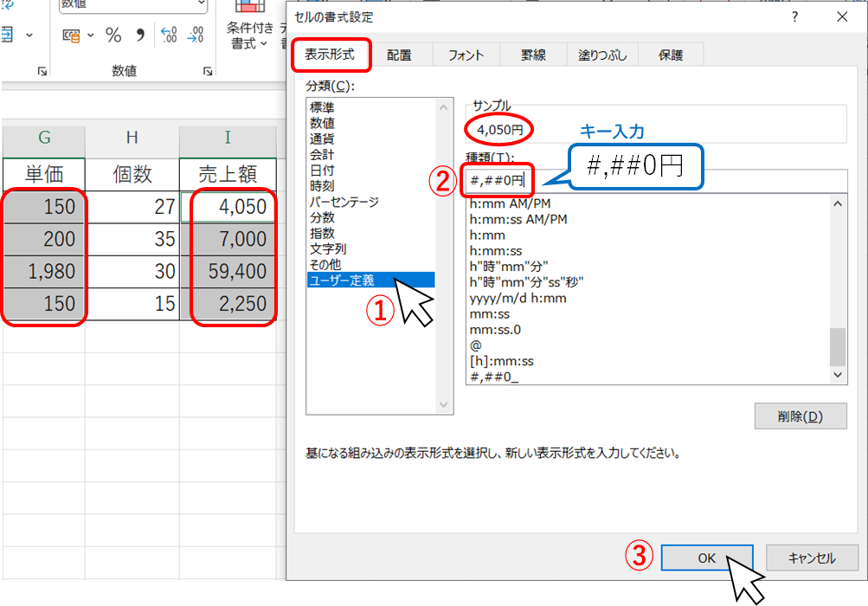868x606 pixels.
Task: Click the キャンセル button
Action: [812, 558]
